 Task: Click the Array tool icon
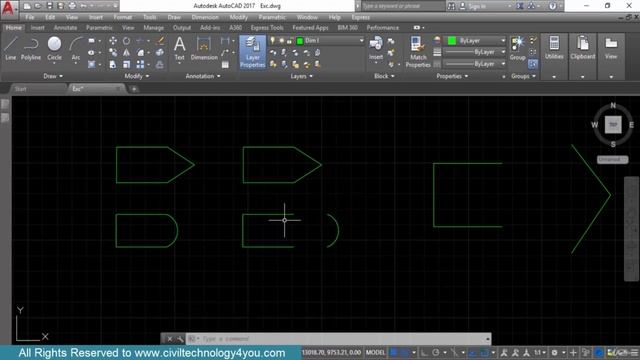pyautogui.click(x=140, y=64)
